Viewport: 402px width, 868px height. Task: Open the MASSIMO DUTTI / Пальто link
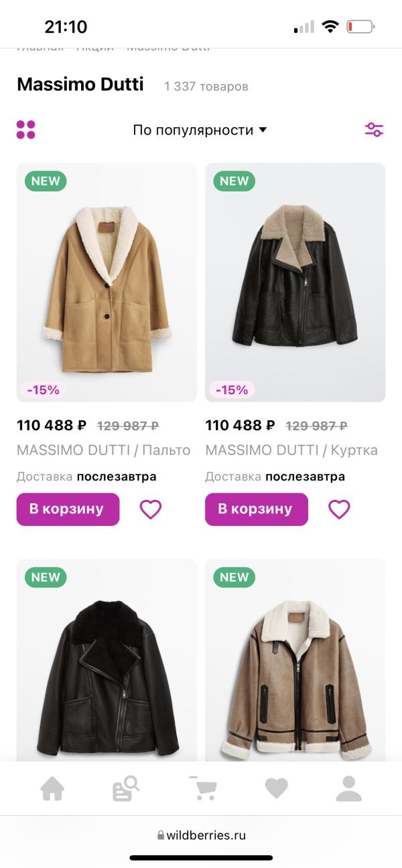[103, 450]
